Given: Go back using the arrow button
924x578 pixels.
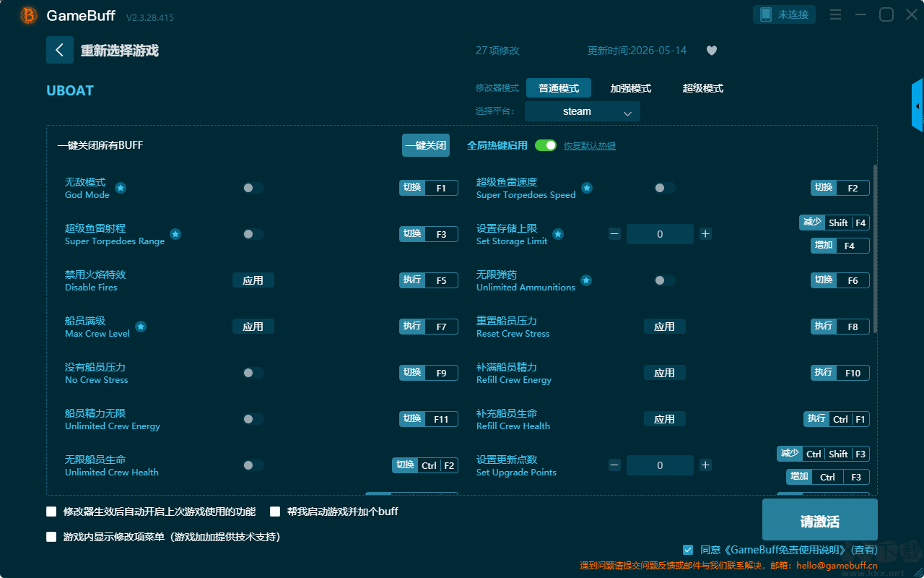Looking at the screenshot, I should tap(60, 50).
